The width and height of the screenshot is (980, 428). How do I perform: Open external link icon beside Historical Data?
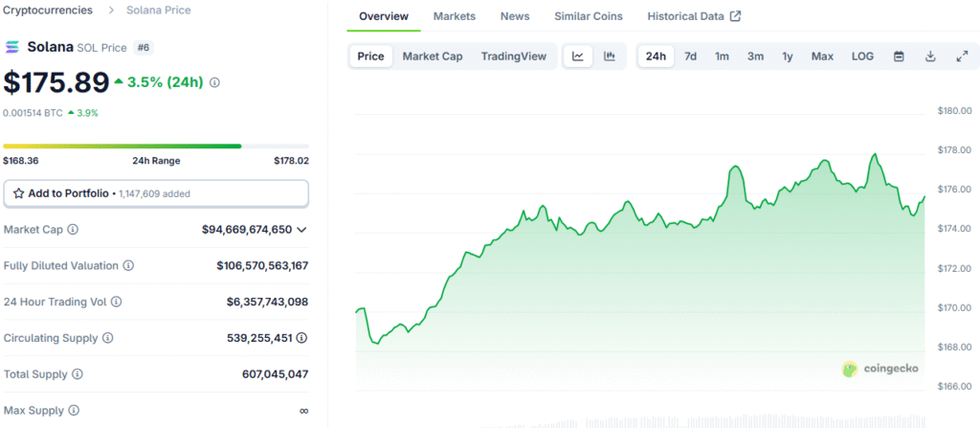(x=736, y=16)
